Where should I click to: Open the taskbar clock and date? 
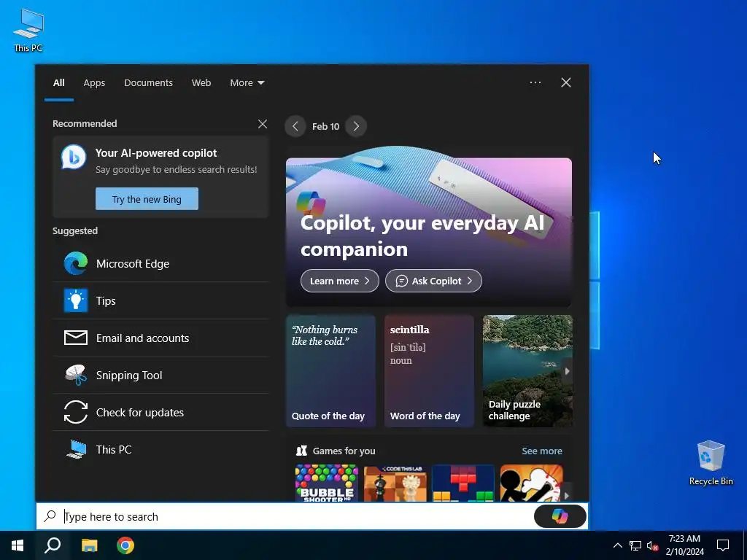tap(684, 545)
